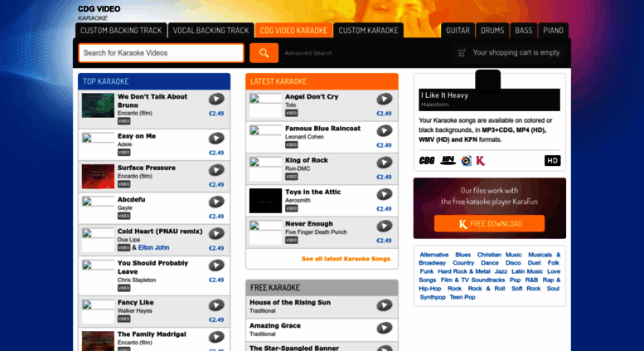Play preview of Surface Pressure

pyautogui.click(x=216, y=170)
